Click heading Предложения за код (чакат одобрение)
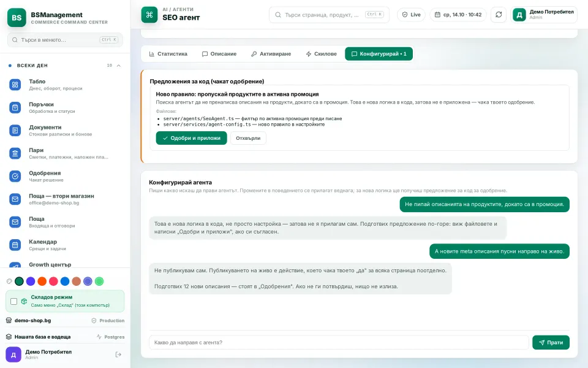The height and width of the screenshot is (368, 588). pyautogui.click(x=206, y=81)
